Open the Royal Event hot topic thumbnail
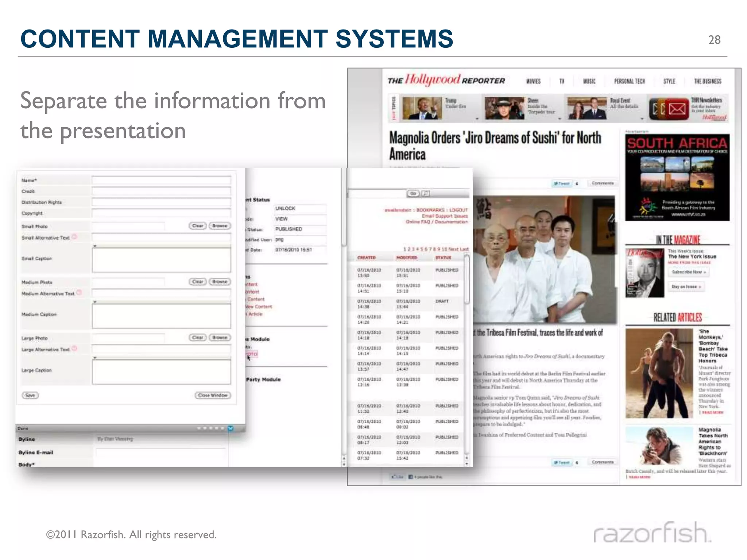This screenshot has height=560, width=747. (587, 108)
